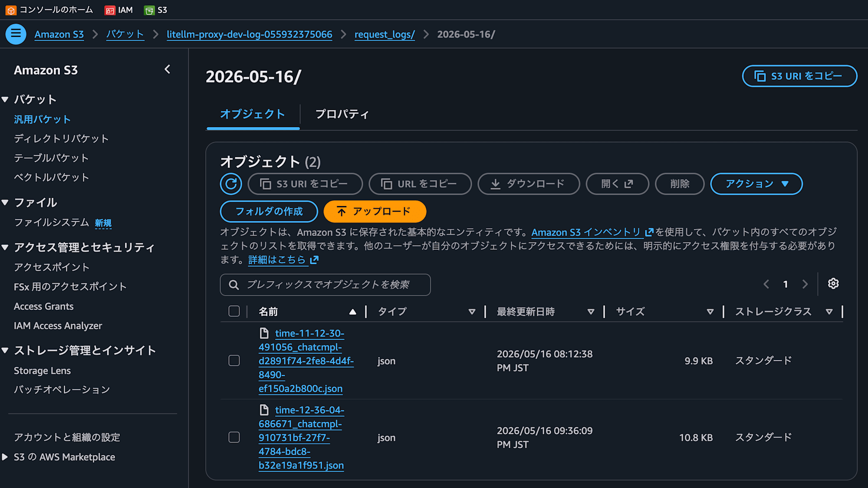Collapse the バケット sidebar section
Viewport: 868px width, 488px height.
pos(5,99)
